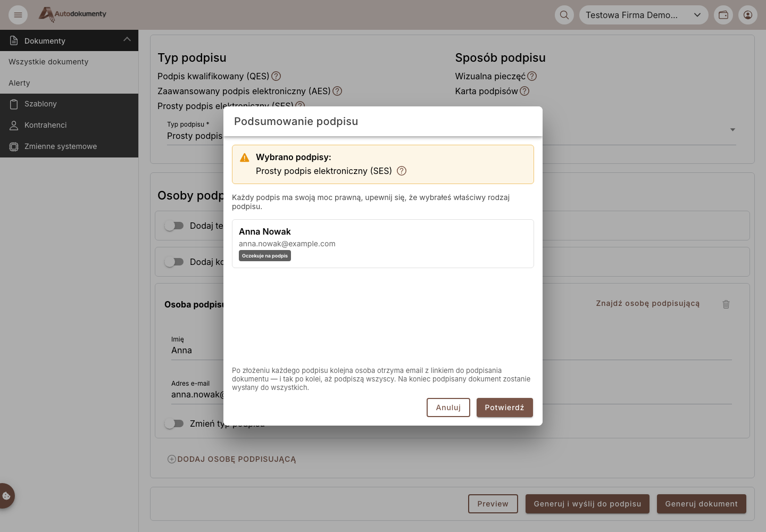Toggle the 'Zmień typ podpisu' switch
This screenshot has height=532, width=766.
174,423
